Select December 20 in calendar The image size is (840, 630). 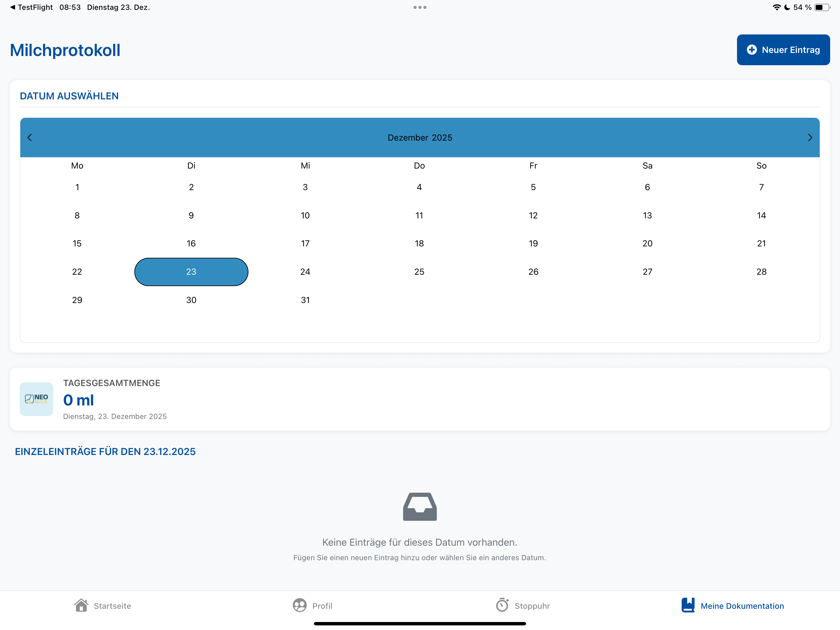click(x=648, y=244)
